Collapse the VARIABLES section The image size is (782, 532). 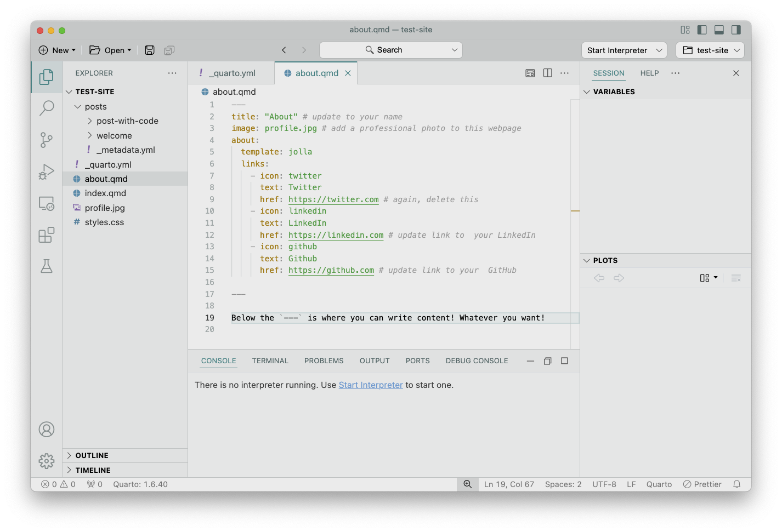pos(666,91)
